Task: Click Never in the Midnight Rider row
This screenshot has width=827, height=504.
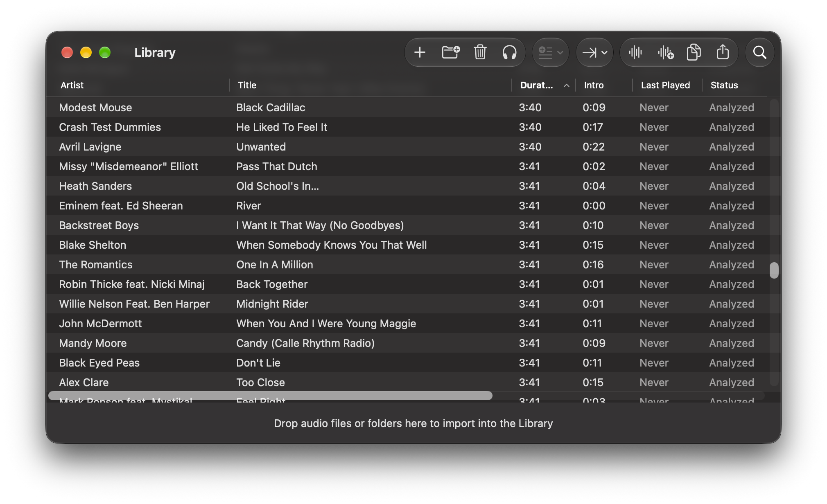Action: tap(654, 304)
